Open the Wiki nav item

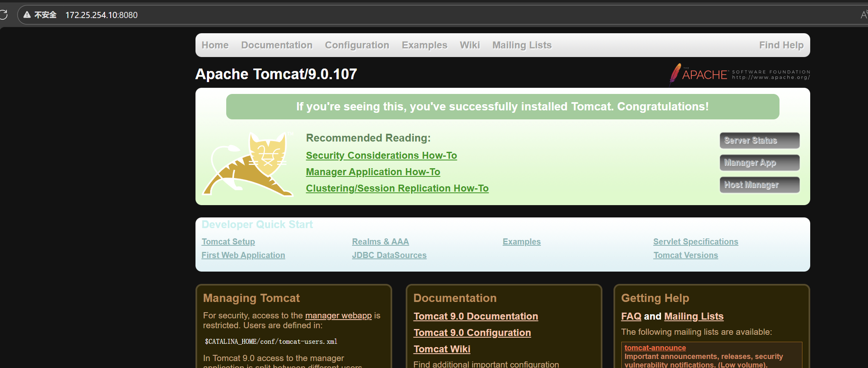coord(470,45)
